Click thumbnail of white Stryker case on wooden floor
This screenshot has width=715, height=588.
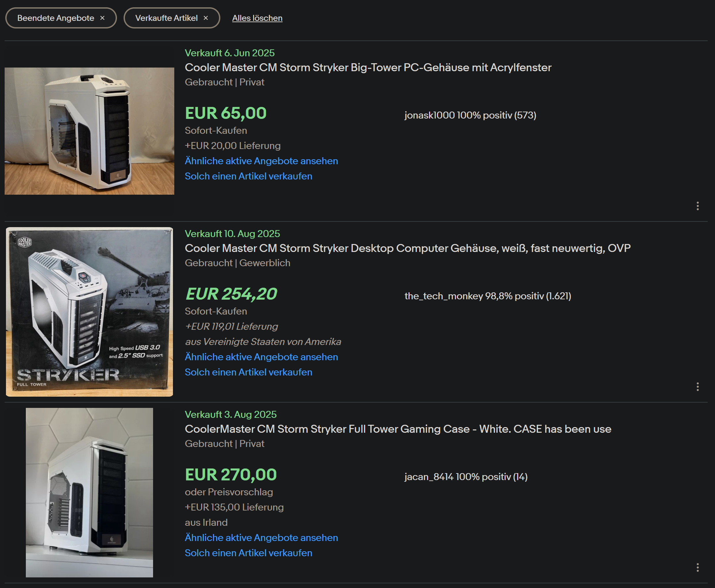point(89,131)
